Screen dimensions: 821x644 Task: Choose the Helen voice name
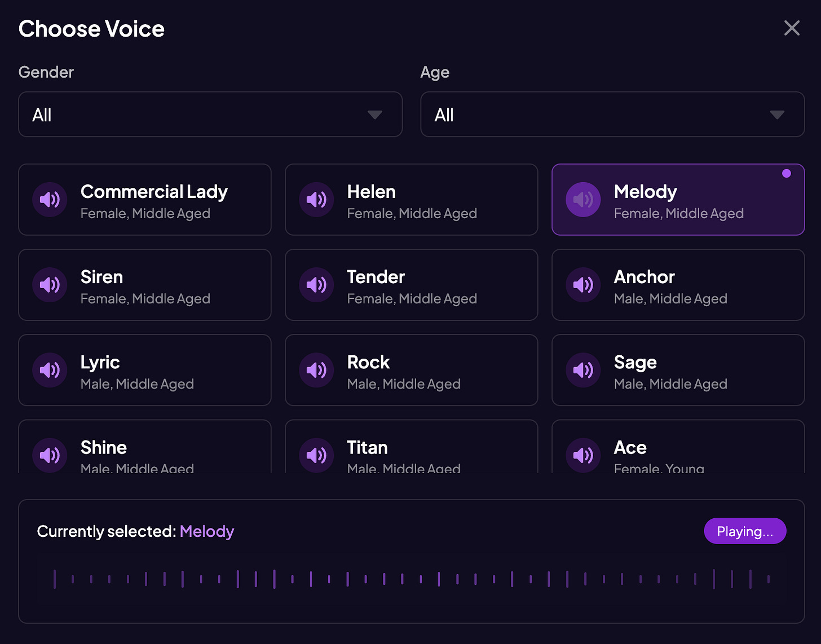(x=372, y=192)
